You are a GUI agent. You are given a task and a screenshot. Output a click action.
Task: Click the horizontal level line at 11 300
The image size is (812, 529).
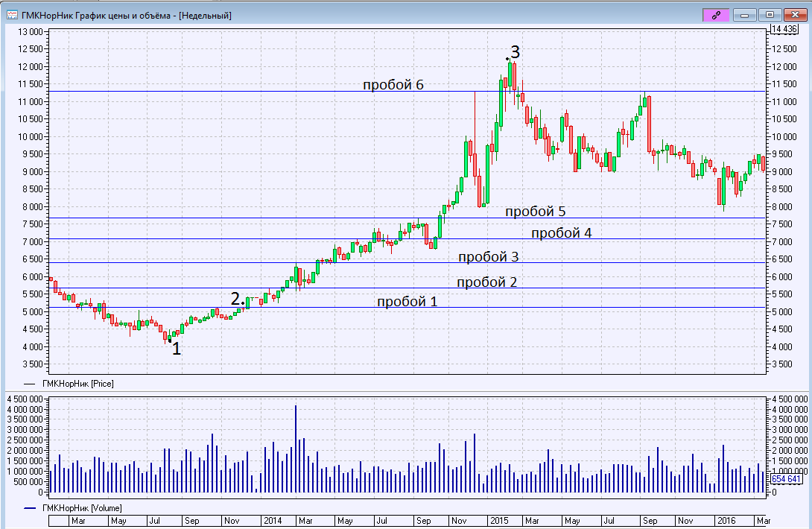(x=407, y=92)
